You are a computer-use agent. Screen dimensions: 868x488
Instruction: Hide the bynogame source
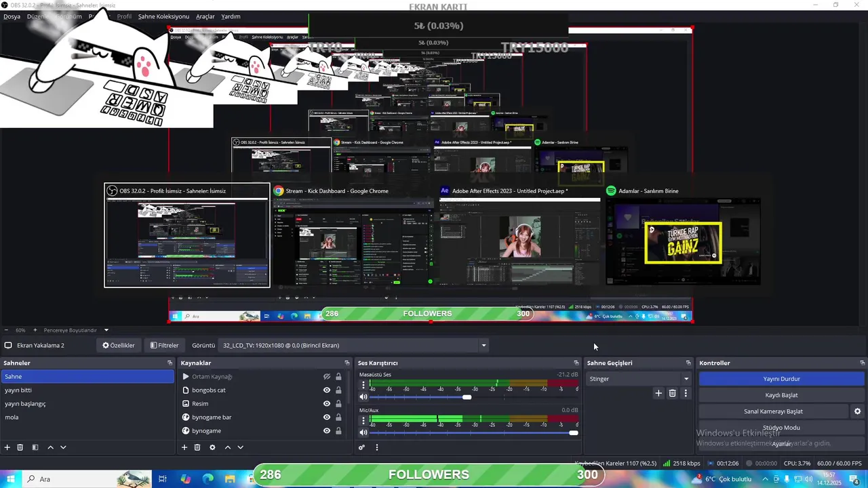tap(327, 431)
